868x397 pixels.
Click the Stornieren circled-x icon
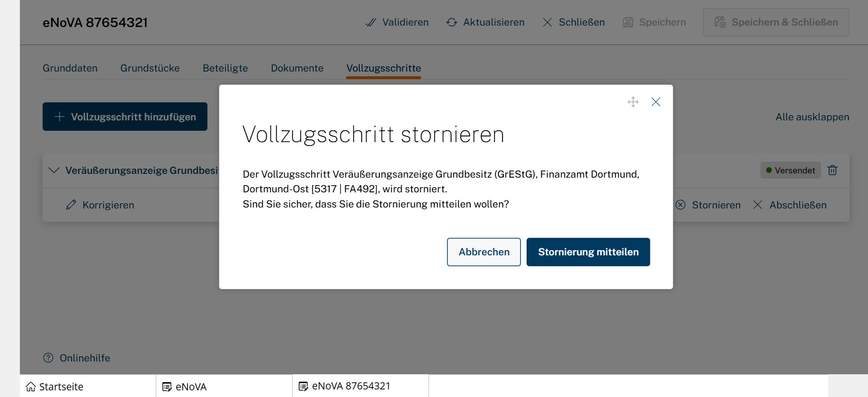point(680,205)
